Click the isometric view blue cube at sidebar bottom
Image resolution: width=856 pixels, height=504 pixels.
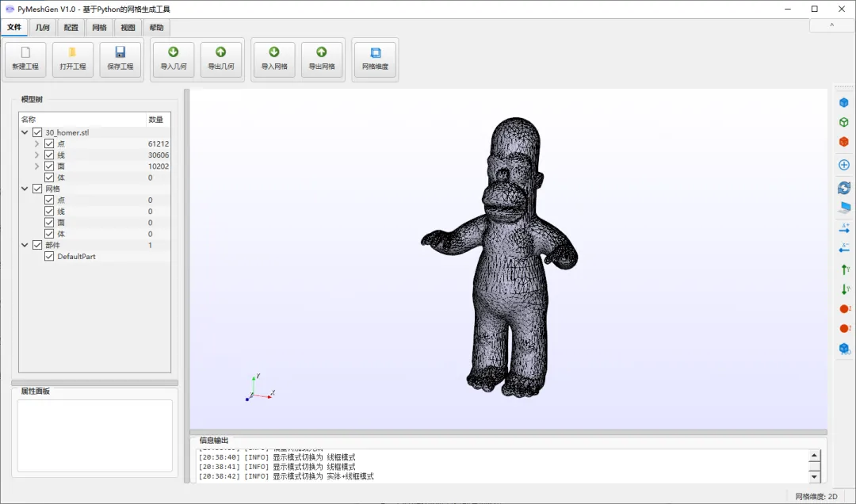[x=844, y=349]
